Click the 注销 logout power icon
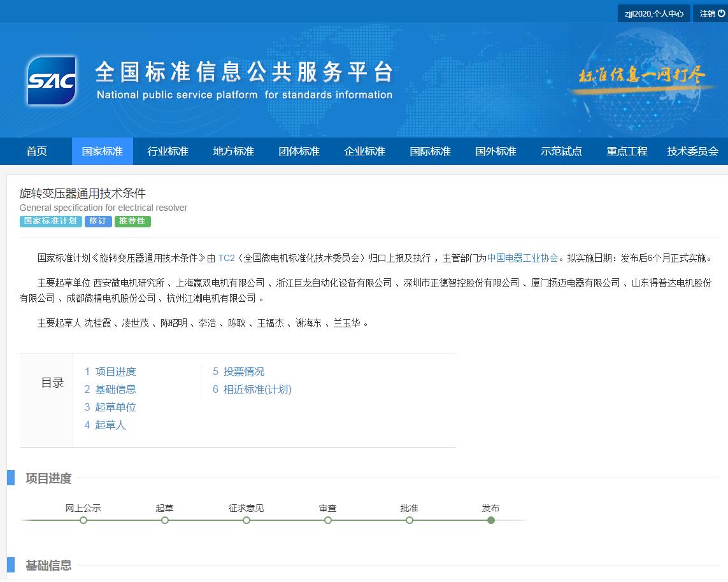Viewport: 728px width, 582px height. point(721,13)
